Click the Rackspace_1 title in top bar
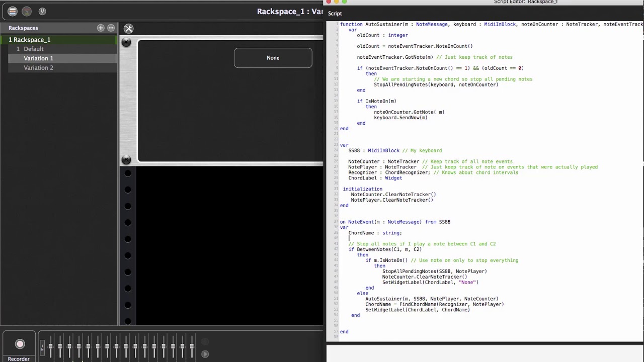644x362 pixels. pyautogui.click(x=289, y=12)
